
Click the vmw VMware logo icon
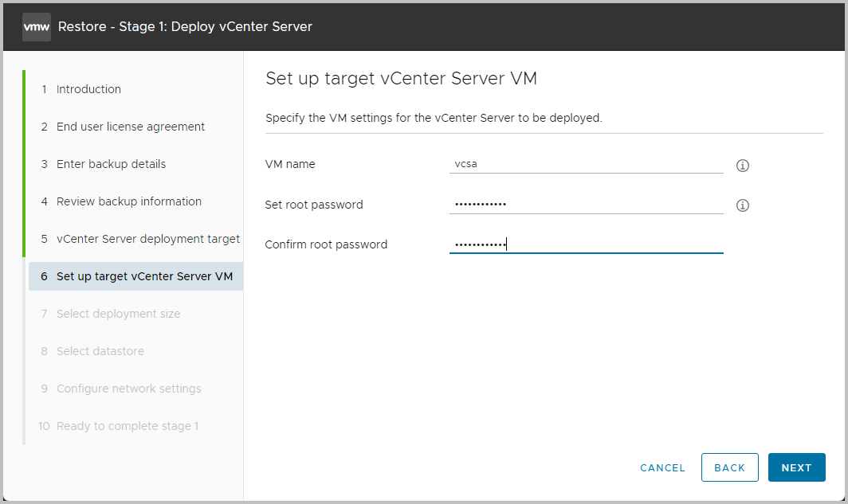click(x=36, y=26)
